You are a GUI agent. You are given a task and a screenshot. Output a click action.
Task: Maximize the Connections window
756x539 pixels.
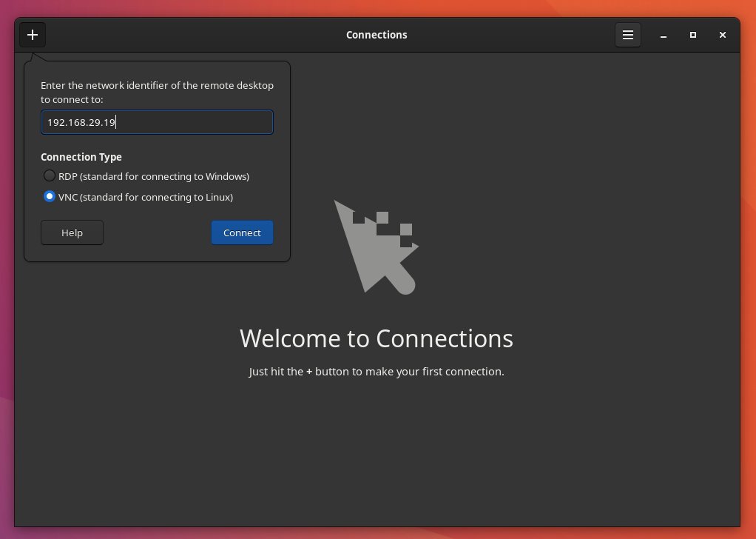[x=693, y=35]
